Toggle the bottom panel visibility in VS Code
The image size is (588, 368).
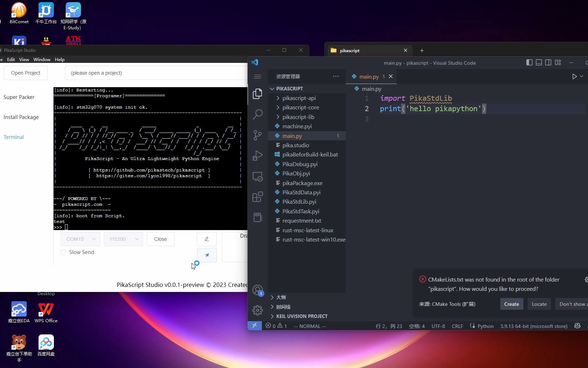tap(539, 63)
